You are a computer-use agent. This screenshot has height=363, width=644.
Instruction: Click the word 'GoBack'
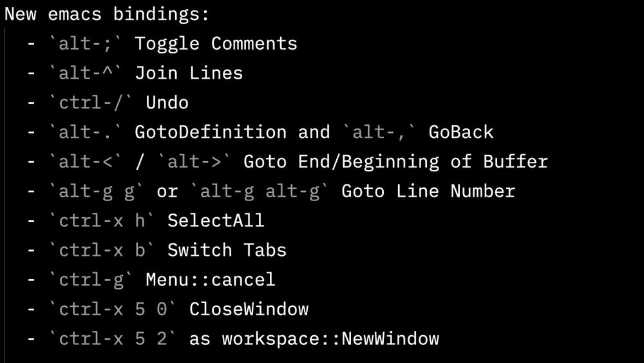(461, 132)
